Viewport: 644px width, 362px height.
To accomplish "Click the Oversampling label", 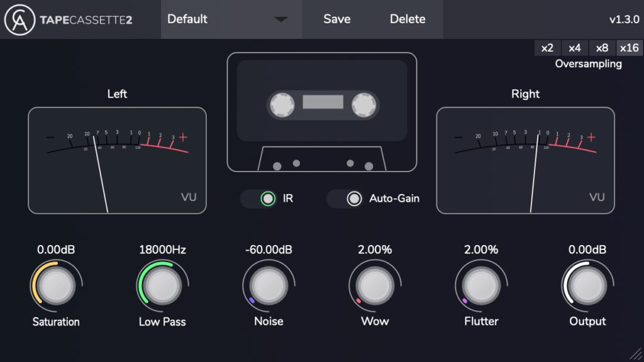I will [x=588, y=64].
